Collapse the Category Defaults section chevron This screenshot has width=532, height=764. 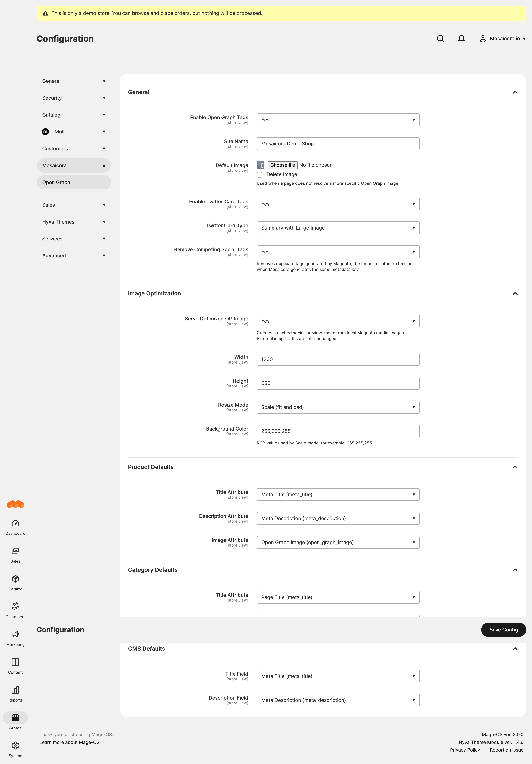click(515, 570)
